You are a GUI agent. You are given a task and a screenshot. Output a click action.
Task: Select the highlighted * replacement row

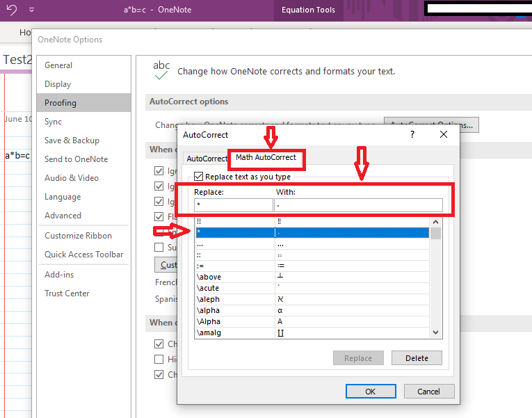312,232
